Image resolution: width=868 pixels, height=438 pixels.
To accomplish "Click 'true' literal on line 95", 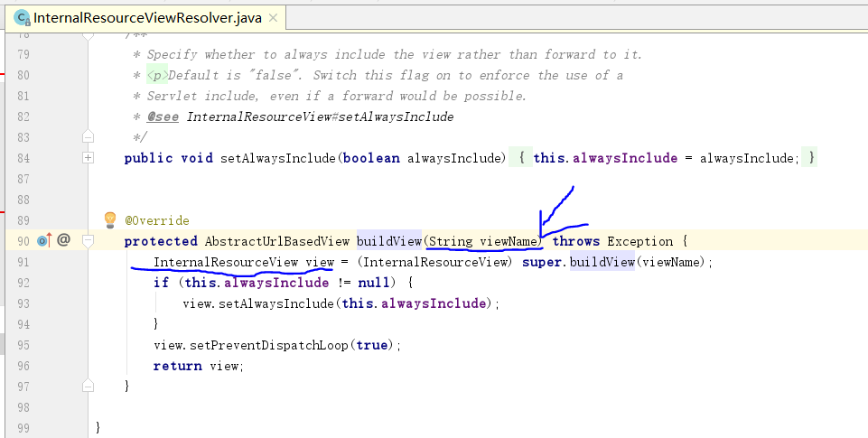I will point(371,345).
